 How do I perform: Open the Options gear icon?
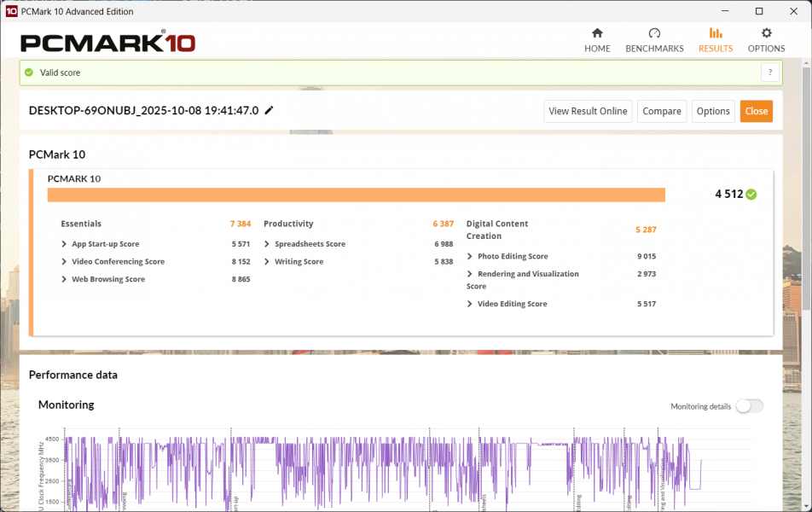click(766, 33)
